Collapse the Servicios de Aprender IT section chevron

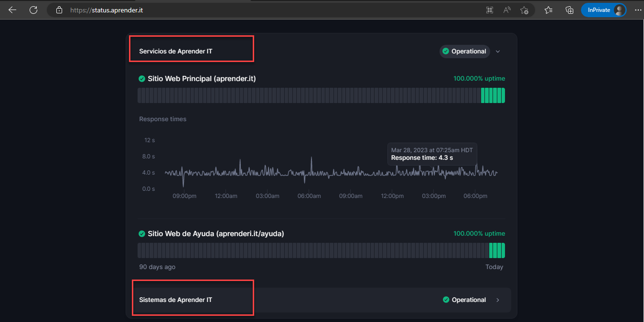tap(498, 52)
